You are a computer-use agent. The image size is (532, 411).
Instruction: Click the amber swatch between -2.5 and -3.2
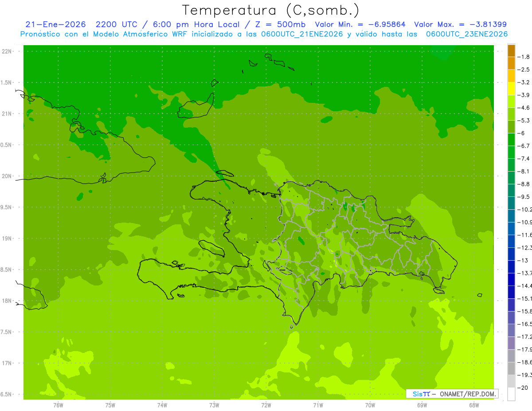pyautogui.click(x=511, y=76)
